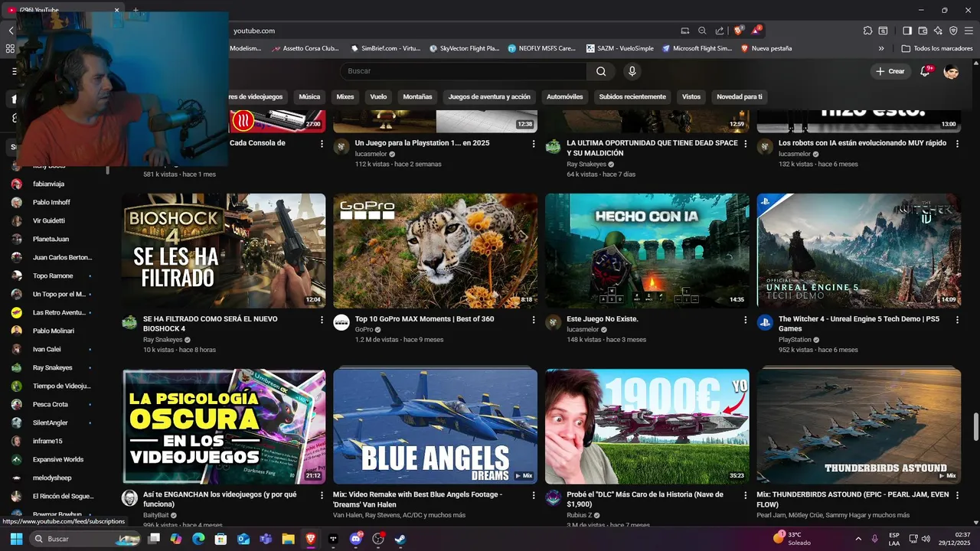Open Steam from the taskbar
Viewport: 980px width, 551px height.
(x=400, y=539)
